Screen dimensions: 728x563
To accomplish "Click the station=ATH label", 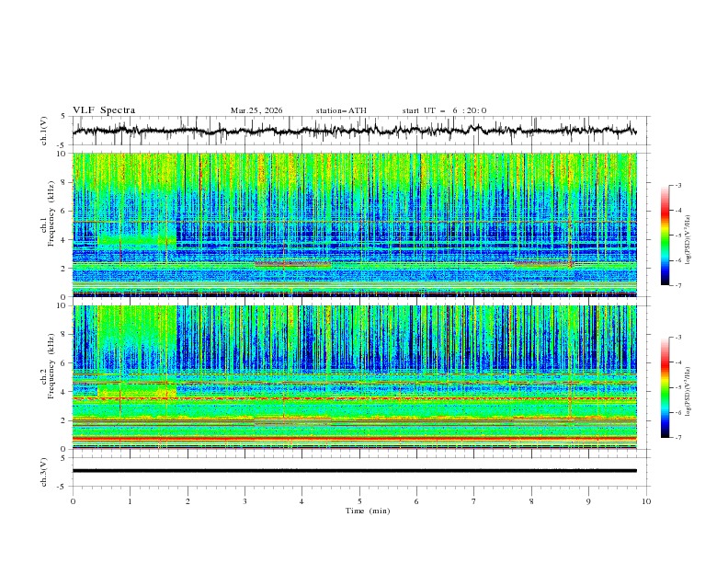I will click(341, 110).
